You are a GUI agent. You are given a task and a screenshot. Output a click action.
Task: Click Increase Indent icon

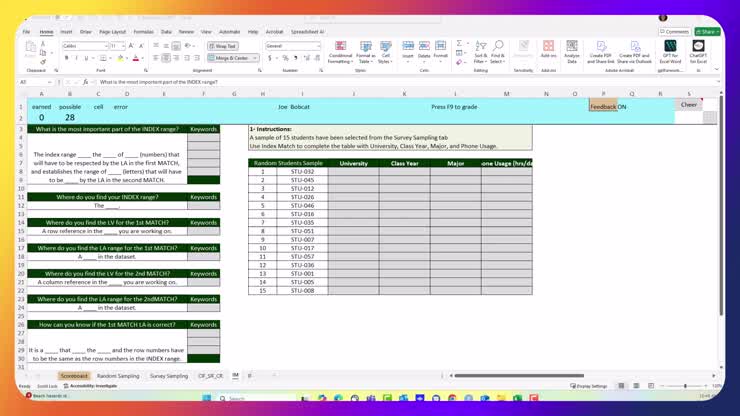coord(197,58)
